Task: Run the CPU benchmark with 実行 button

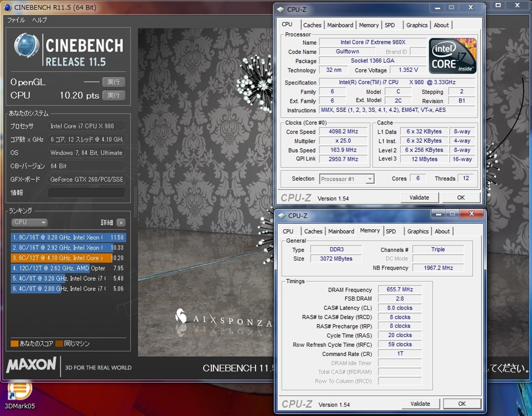Action: click(x=113, y=95)
